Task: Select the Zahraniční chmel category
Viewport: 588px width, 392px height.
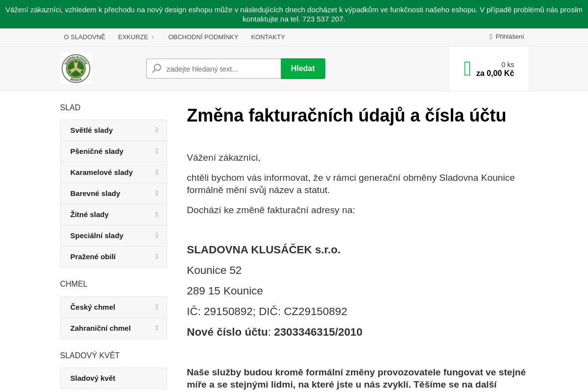Action: [100, 328]
